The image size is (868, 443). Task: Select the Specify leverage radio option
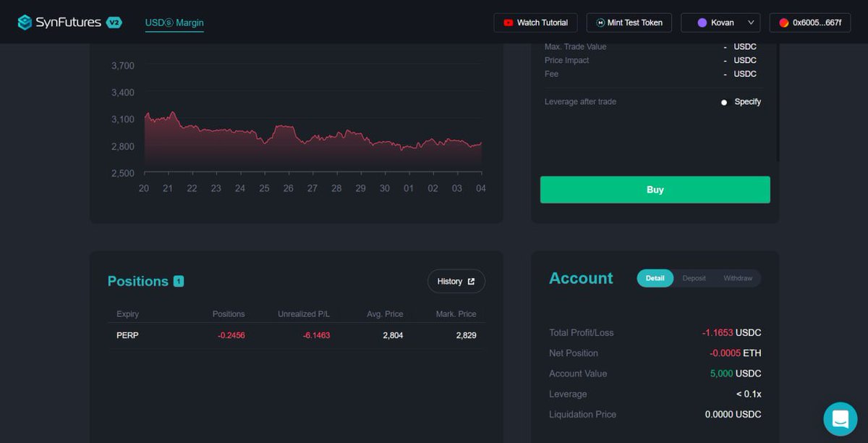tap(724, 102)
